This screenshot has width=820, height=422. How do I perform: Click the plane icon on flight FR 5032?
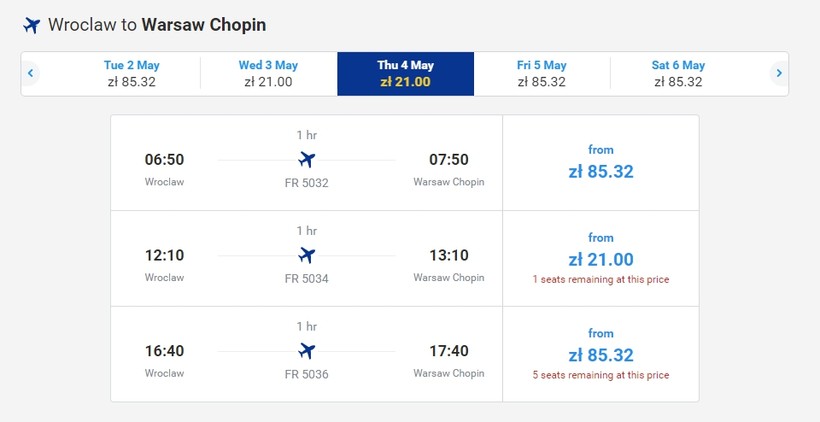point(306,159)
